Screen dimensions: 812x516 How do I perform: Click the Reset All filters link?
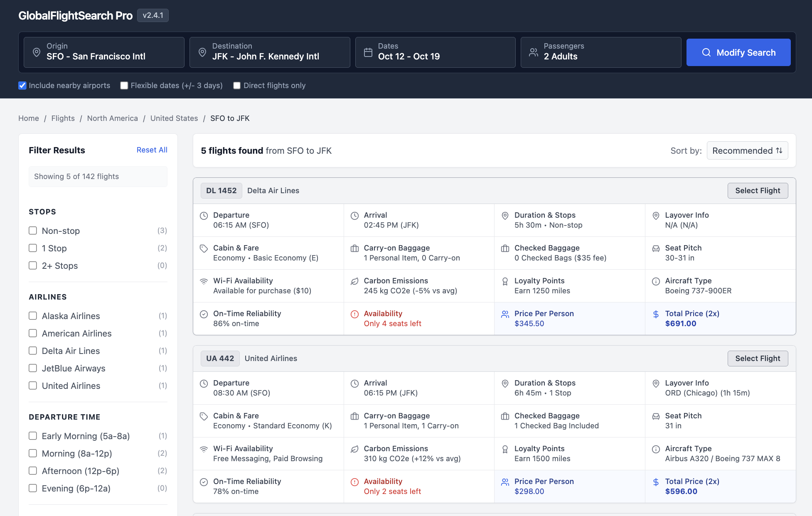(x=152, y=150)
